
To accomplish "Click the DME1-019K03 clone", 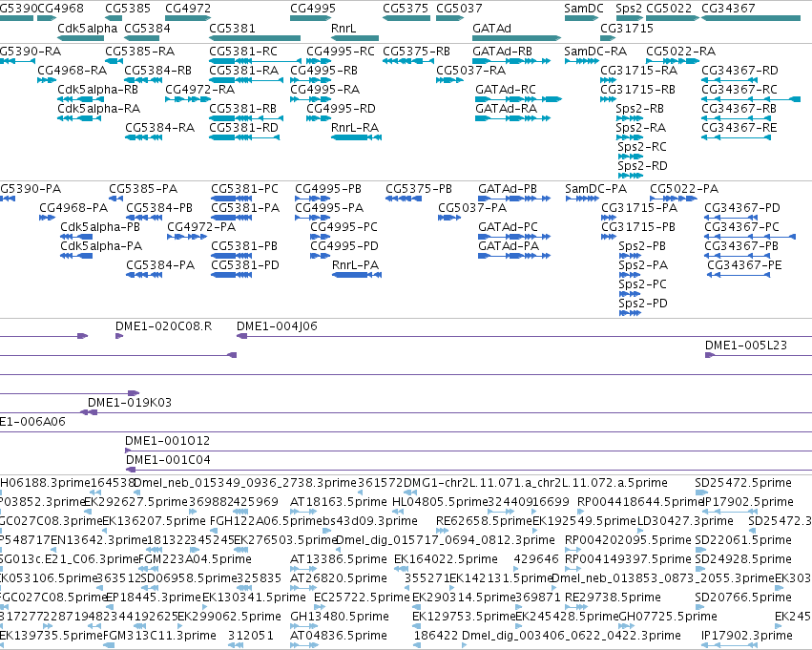I will tap(450, 412).
